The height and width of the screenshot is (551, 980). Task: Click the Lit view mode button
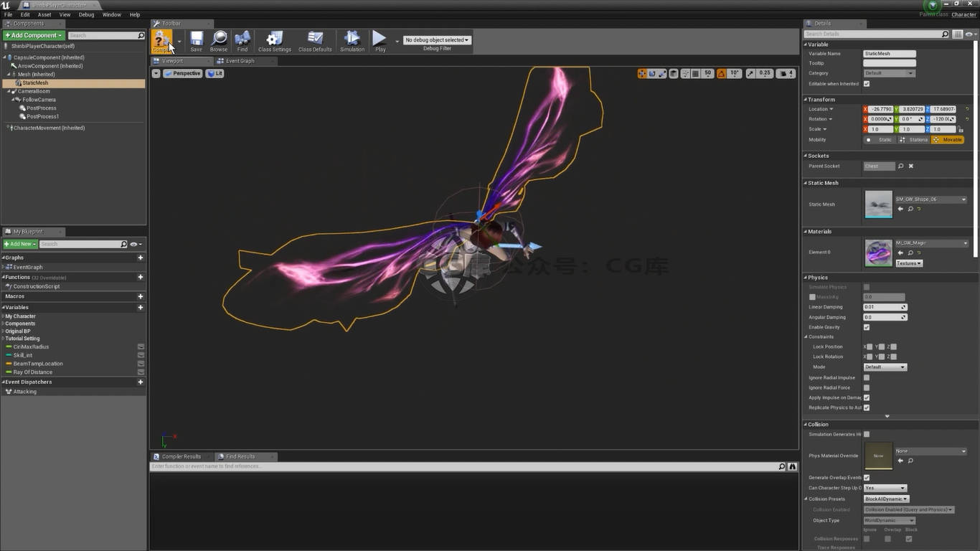[x=215, y=73]
